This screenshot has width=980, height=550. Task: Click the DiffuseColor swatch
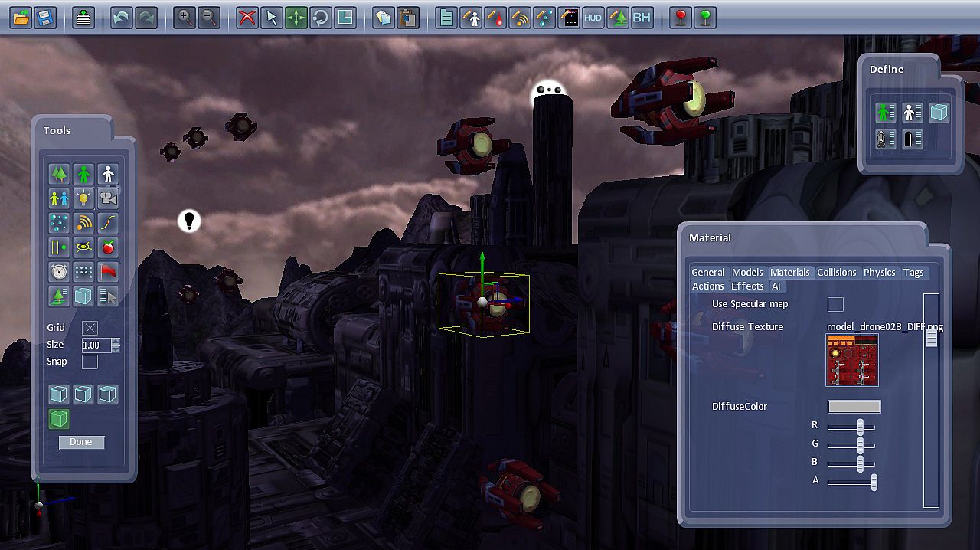(854, 407)
